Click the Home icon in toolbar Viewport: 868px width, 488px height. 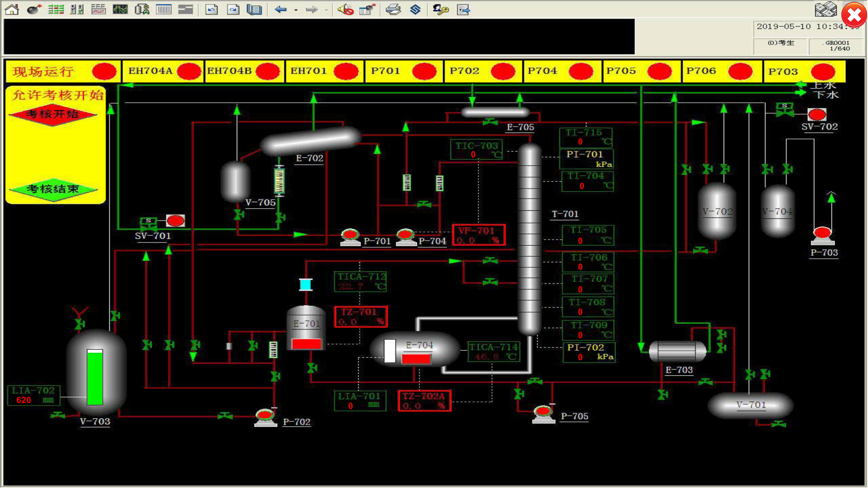[12, 9]
